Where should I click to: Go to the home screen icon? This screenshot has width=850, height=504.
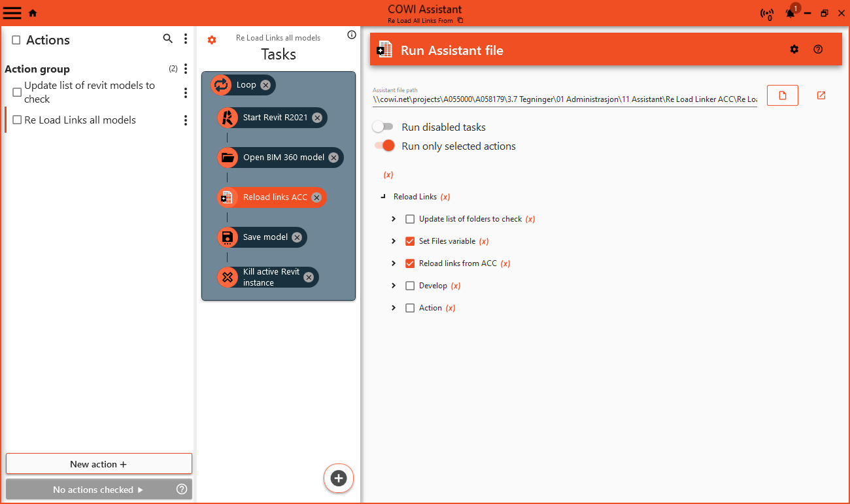click(x=33, y=13)
